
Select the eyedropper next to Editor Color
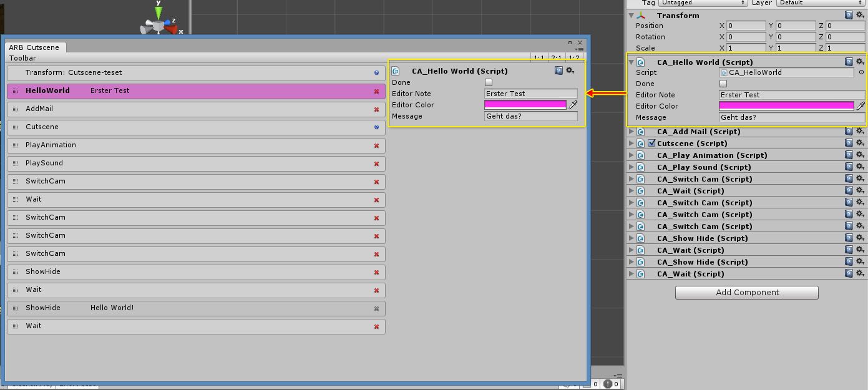pyautogui.click(x=573, y=105)
